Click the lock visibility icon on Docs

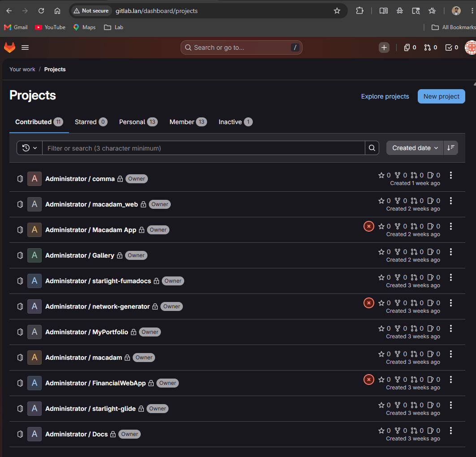pyautogui.click(x=113, y=434)
